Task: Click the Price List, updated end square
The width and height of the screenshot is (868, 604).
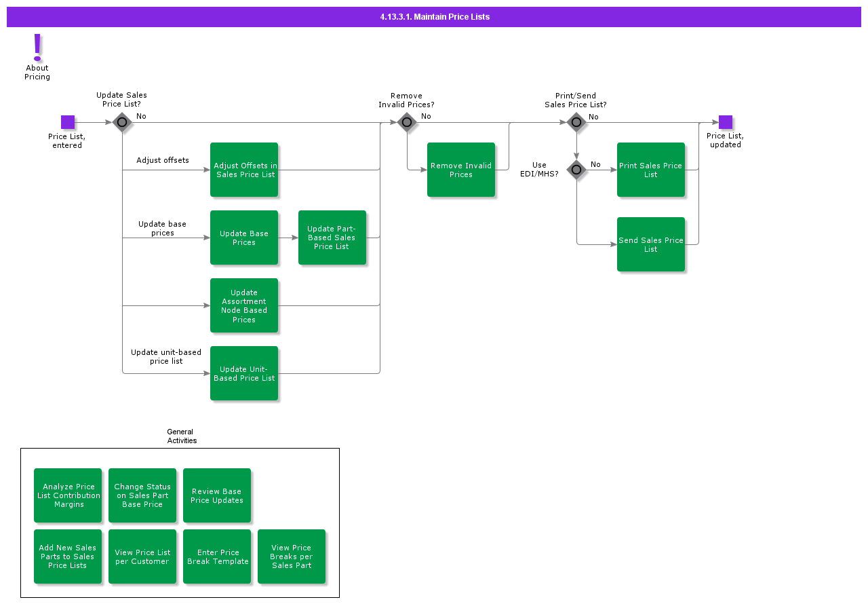Action: point(725,122)
